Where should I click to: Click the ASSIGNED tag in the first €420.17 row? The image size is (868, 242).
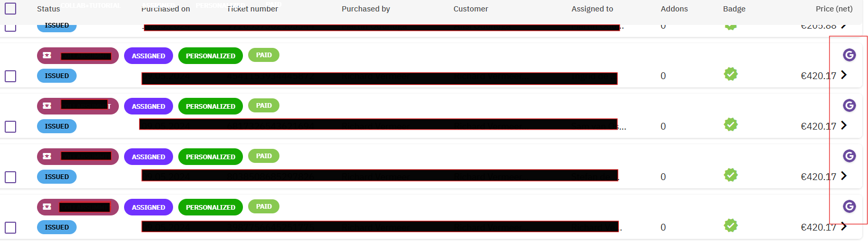pos(148,56)
